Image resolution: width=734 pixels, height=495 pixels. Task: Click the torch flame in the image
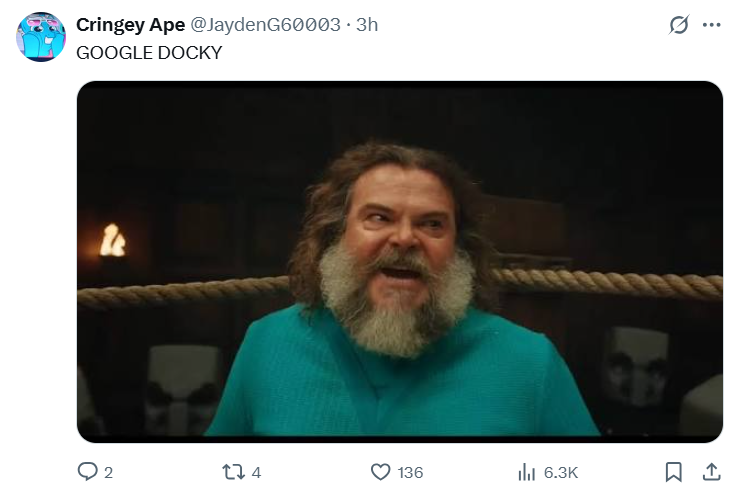tap(113, 241)
